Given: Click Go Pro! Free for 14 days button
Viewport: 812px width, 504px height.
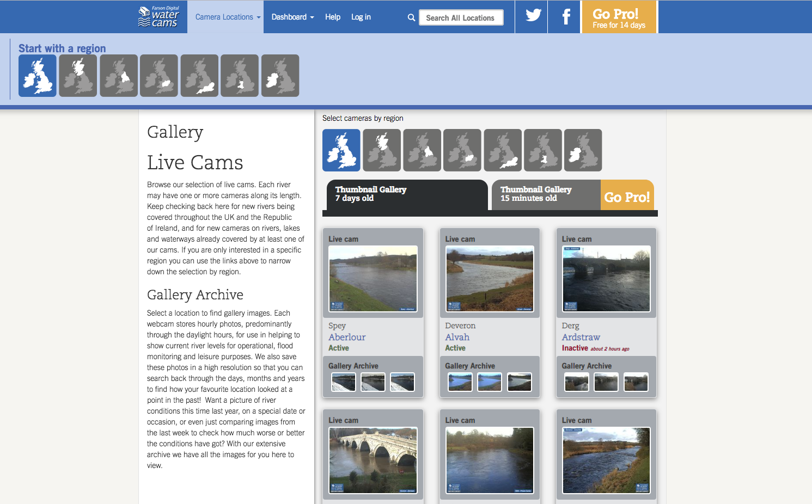Looking at the screenshot, I should 619,17.
